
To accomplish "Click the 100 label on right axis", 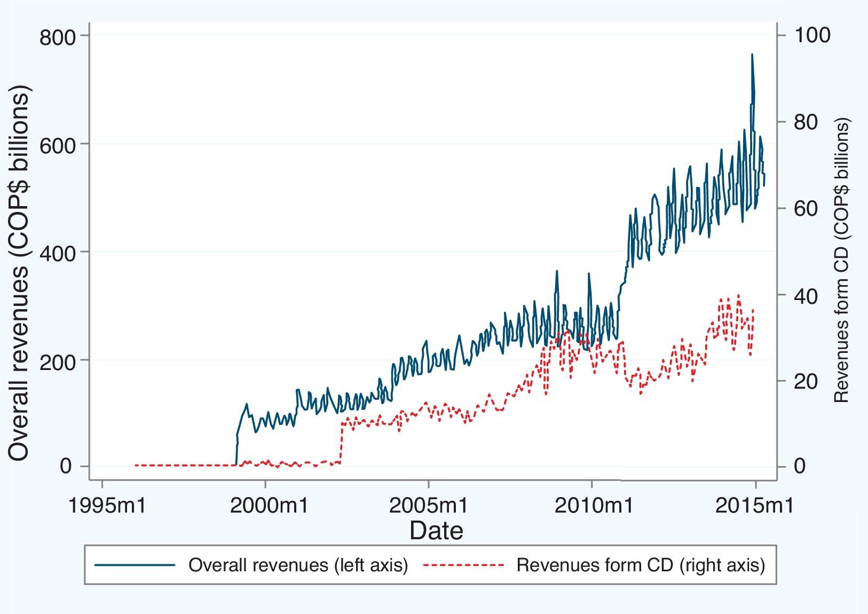I will [812, 35].
